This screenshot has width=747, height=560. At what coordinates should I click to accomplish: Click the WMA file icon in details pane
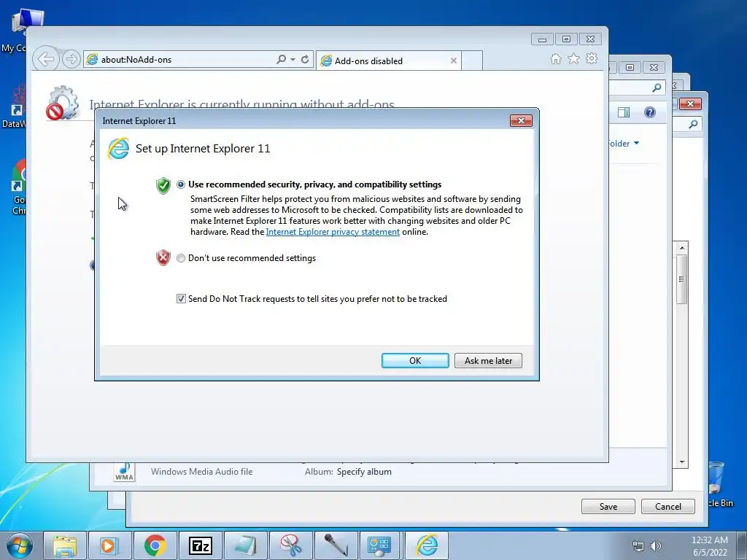tap(124, 472)
